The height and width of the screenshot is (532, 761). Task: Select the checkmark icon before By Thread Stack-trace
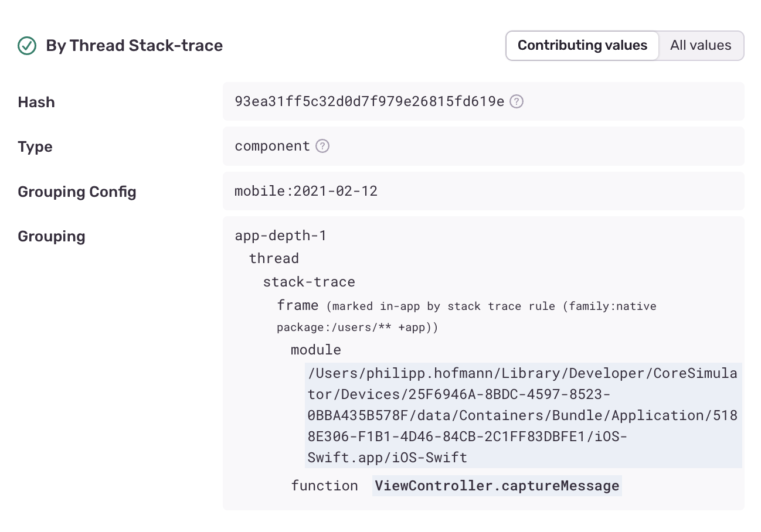(x=26, y=45)
